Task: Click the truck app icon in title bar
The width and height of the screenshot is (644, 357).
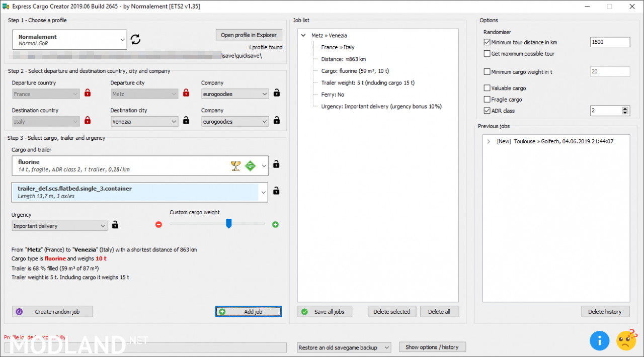Action: (x=6, y=7)
